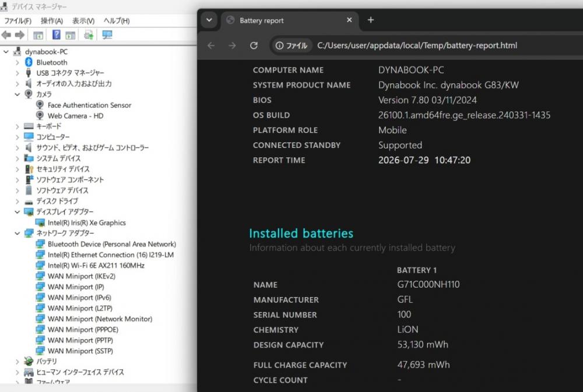
Task: Click the full charge capacity 47,693 mWh
Action: pyautogui.click(x=423, y=365)
